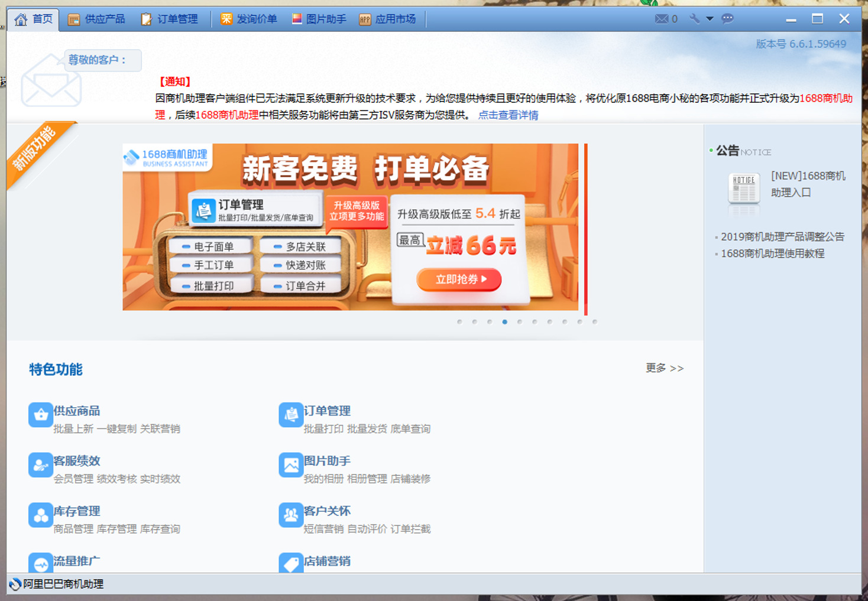Click the 立即抢券 button on banner

pos(459,280)
